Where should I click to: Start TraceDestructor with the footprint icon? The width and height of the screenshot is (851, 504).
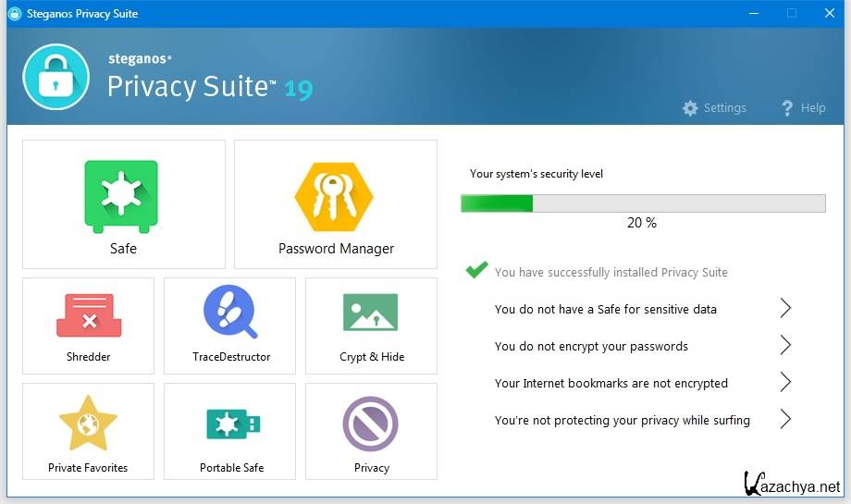tap(229, 313)
